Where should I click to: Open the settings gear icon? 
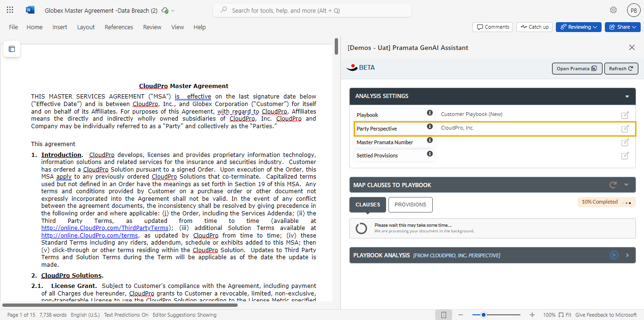613,10
